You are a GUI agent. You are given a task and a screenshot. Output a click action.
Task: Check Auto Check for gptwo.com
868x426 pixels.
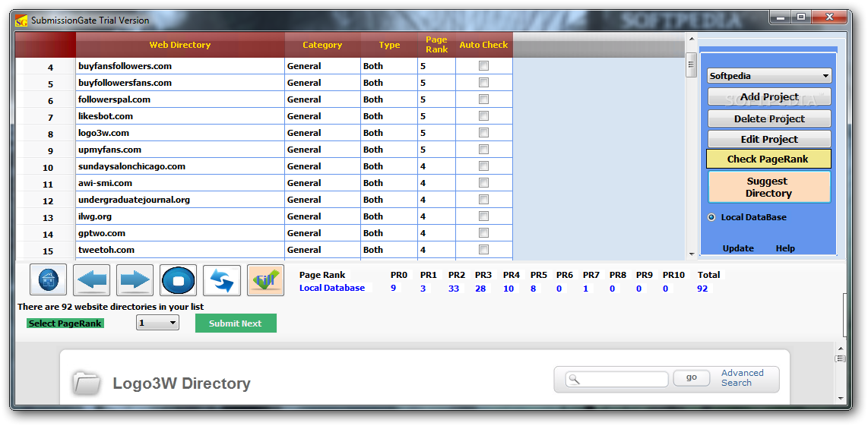click(484, 233)
